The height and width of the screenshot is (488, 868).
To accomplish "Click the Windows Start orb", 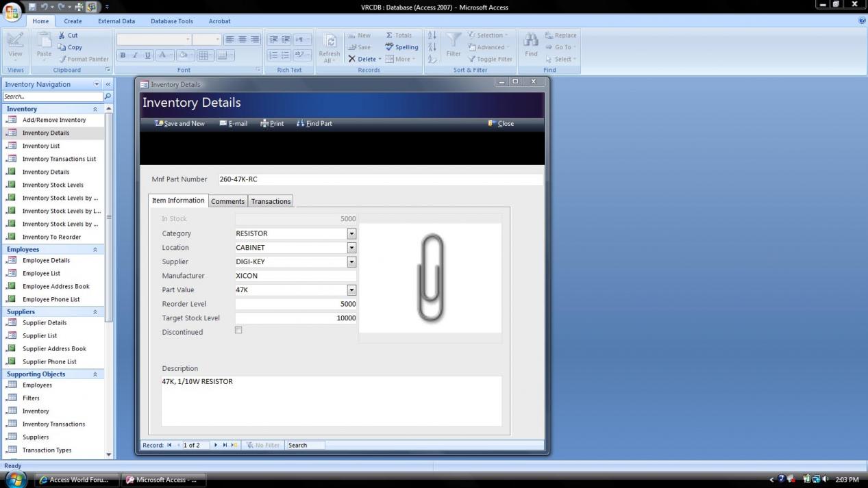I will [14, 479].
